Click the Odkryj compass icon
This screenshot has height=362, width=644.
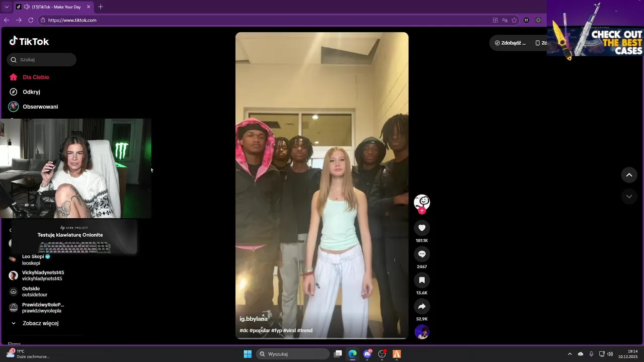14,92
